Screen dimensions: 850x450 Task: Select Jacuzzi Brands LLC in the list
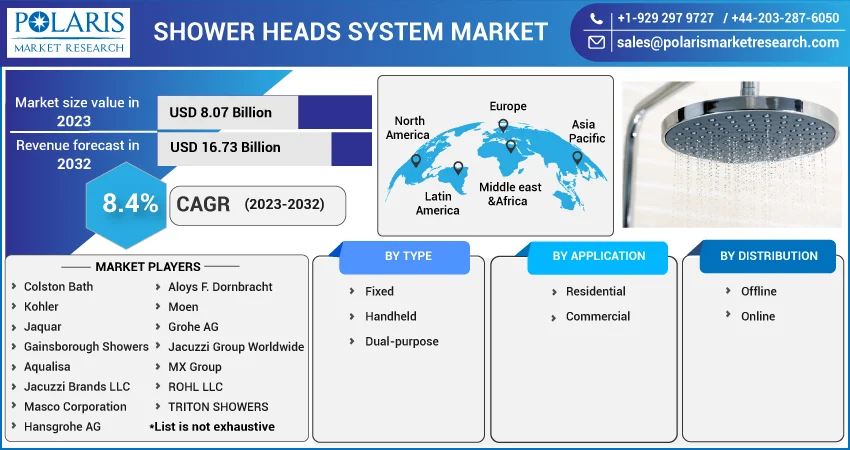pyautogui.click(x=77, y=387)
